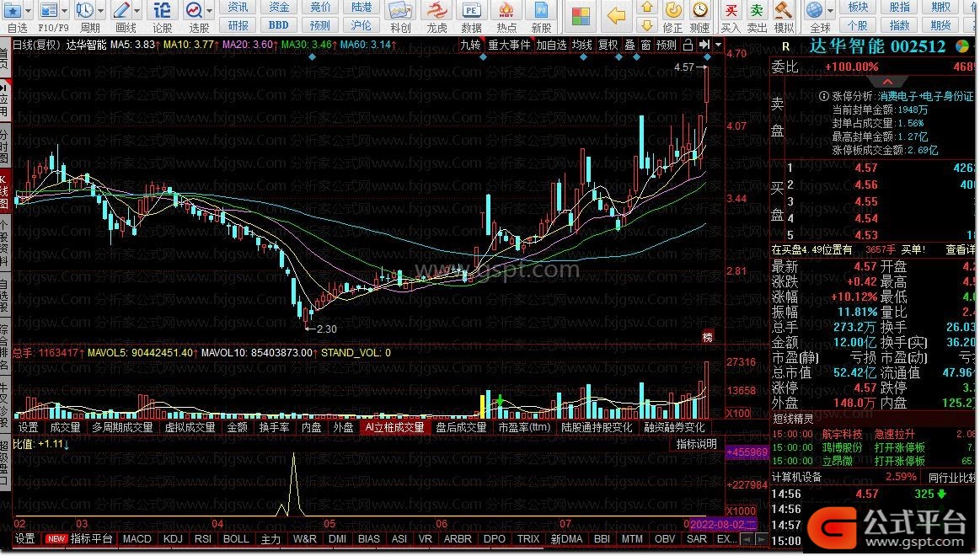The width and height of the screenshot is (980, 556).
Task: Select the 画线 pencil drawing tool
Action: [122, 10]
